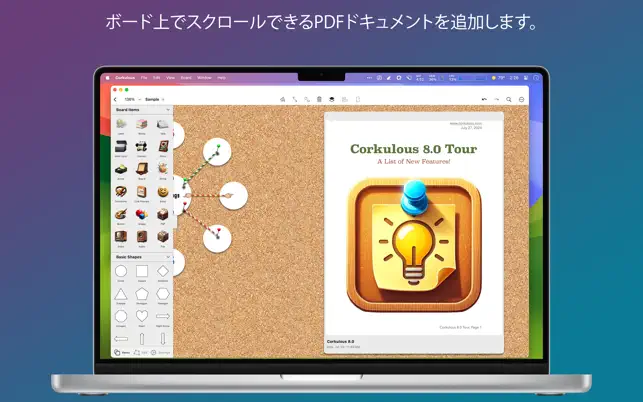This screenshot has width=643, height=402.
Task: Select the middle white circle with brown string
Action: [233, 196]
